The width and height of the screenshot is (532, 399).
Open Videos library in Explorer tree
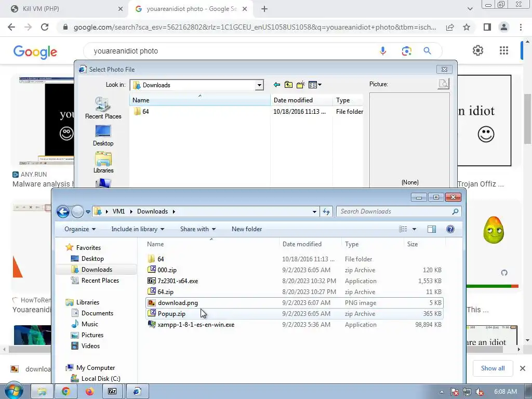click(90, 345)
